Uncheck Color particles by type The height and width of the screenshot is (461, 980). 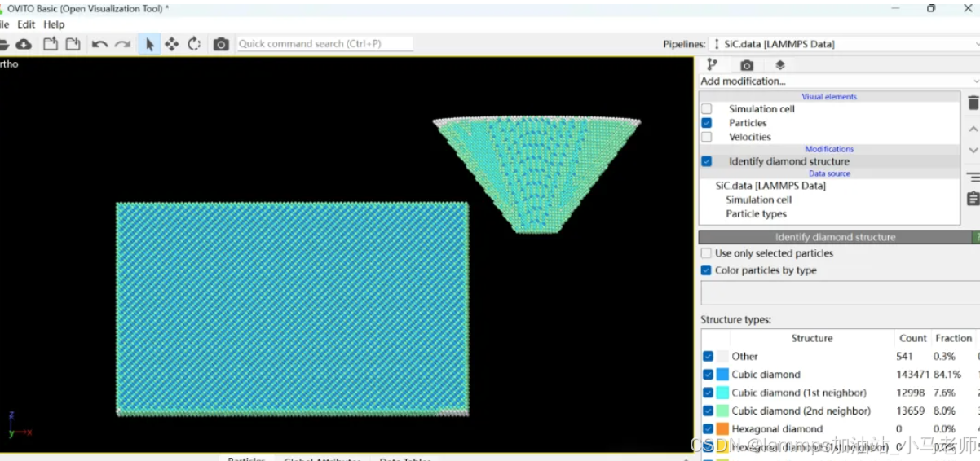(707, 270)
